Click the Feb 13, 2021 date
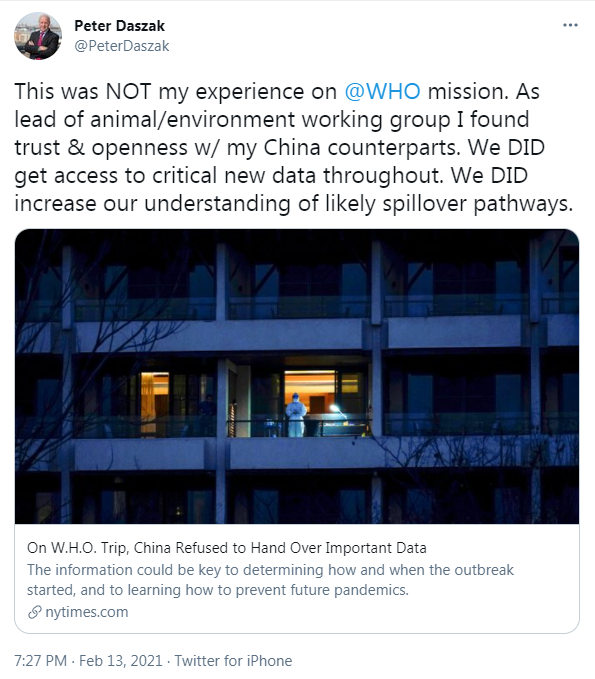Screen dimensions: 595x679 coord(121,661)
